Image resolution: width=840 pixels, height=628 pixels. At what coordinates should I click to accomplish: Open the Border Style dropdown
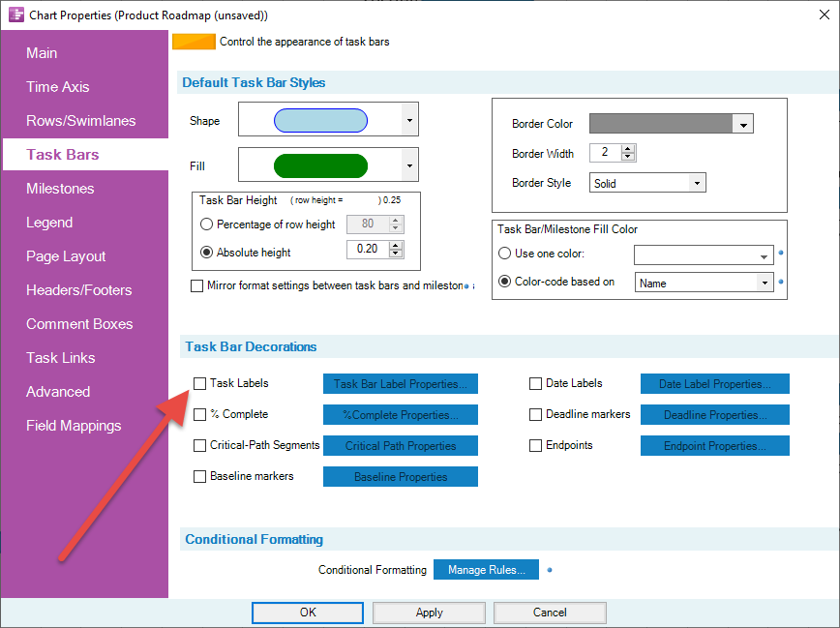tap(697, 183)
